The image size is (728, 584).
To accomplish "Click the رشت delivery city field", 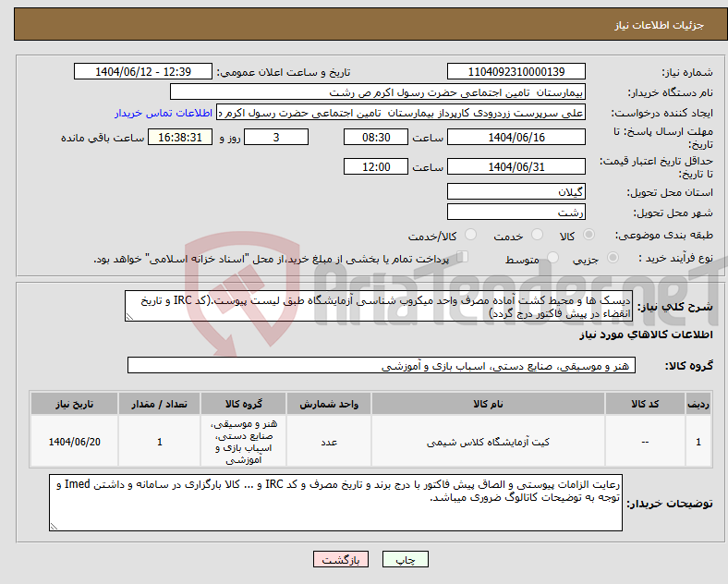I will click(516, 213).
